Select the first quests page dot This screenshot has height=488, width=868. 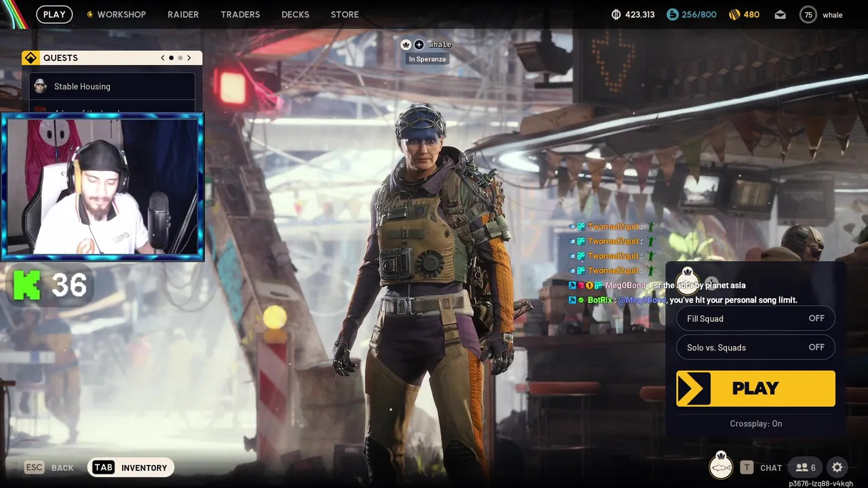[171, 58]
